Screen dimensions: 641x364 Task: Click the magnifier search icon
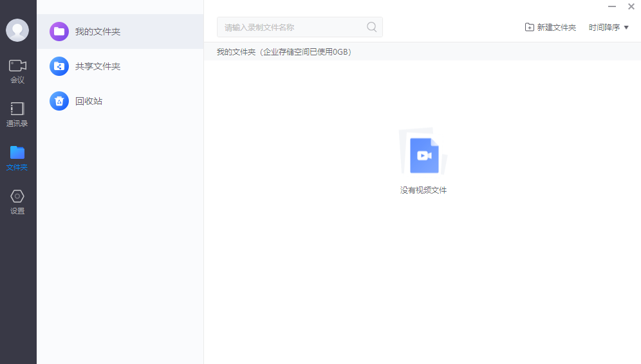click(x=371, y=27)
